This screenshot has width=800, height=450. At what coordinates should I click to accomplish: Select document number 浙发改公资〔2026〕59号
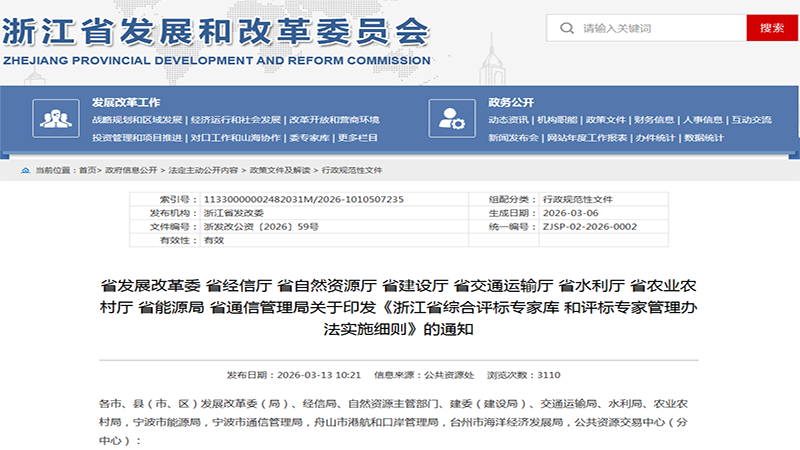click(x=261, y=227)
